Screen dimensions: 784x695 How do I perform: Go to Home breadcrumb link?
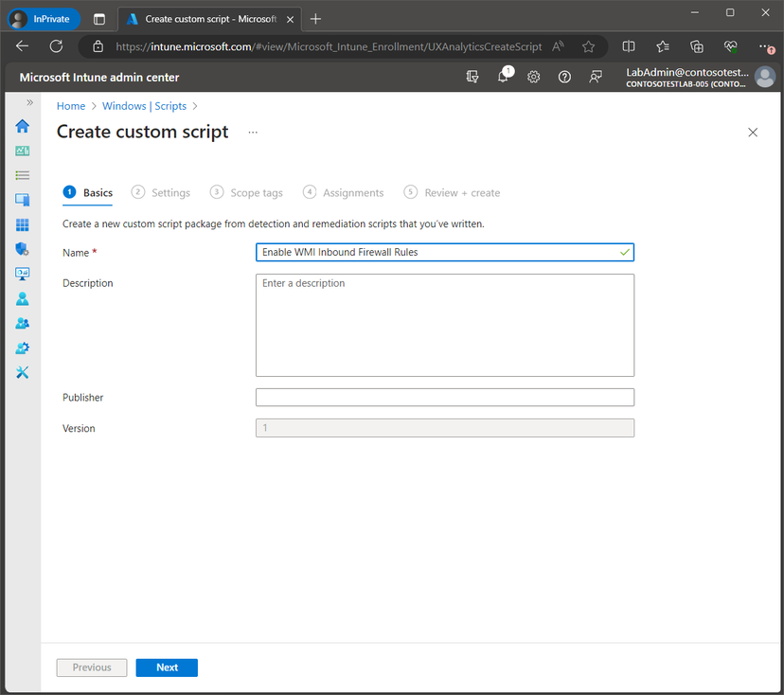pos(71,106)
